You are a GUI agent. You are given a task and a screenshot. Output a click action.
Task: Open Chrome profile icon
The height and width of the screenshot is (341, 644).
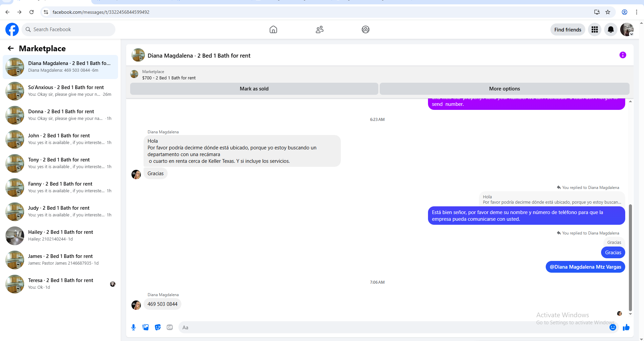tap(625, 12)
